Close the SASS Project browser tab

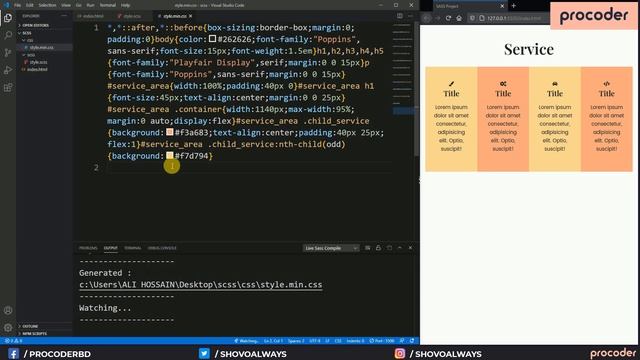coord(502,6)
